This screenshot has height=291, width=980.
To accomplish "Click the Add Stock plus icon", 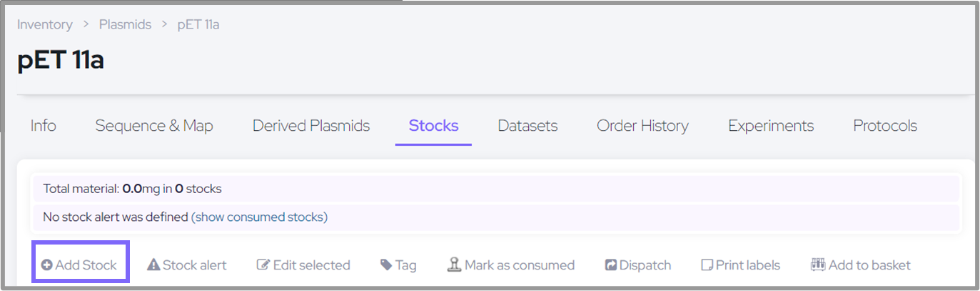I will click(x=47, y=265).
